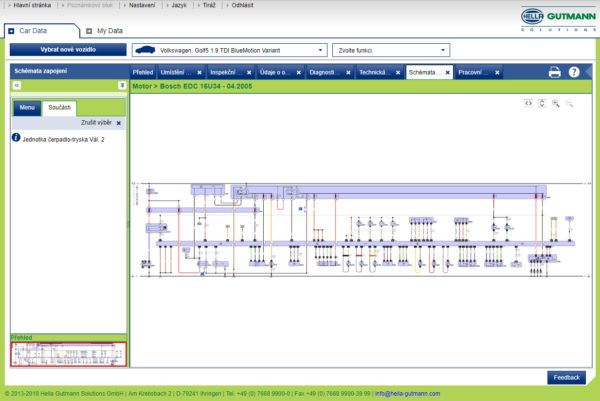This screenshot has width=600, height=401.
Task: Open help via the question mark icon
Action: (x=574, y=72)
